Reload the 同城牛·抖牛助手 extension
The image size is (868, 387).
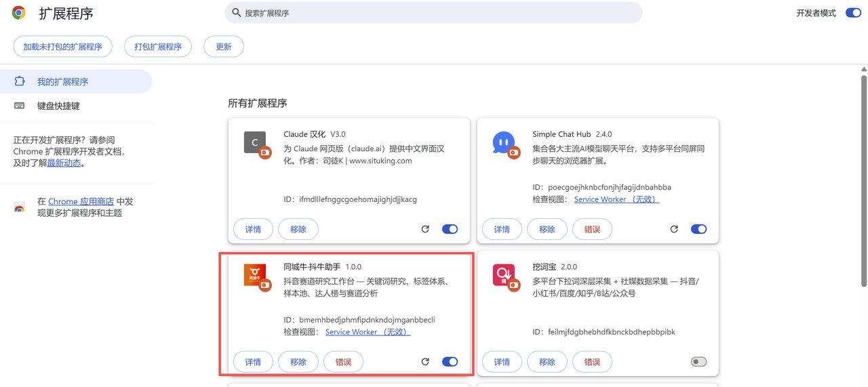425,362
